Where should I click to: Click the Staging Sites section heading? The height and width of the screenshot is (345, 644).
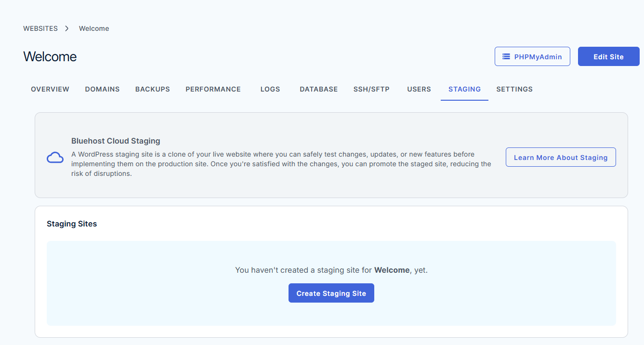click(x=72, y=224)
